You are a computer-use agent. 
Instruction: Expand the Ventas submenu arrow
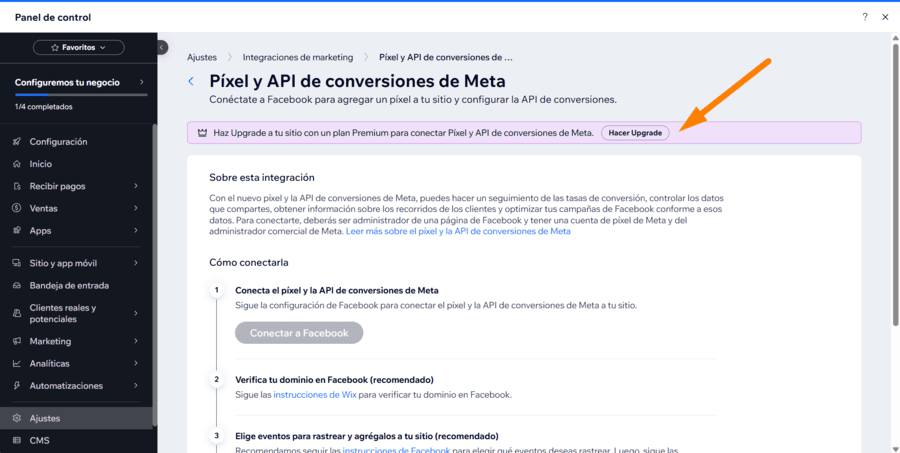pos(136,208)
